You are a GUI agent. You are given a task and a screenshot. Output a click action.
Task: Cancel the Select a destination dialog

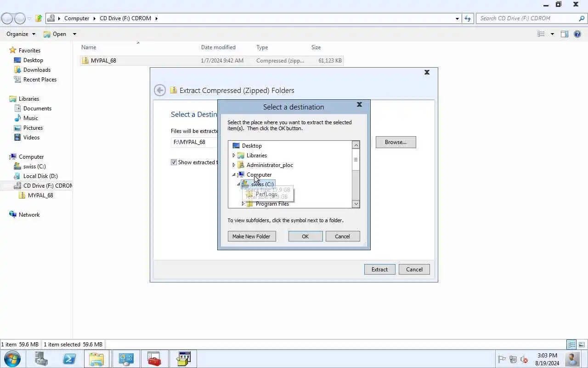point(342,236)
